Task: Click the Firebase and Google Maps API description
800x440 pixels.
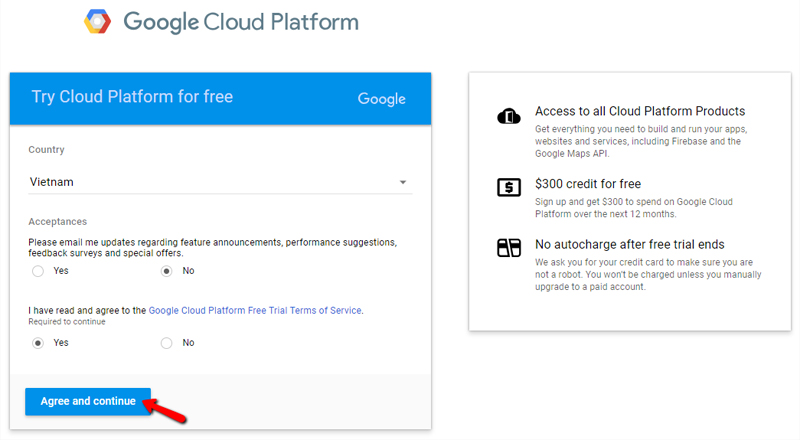Action: tap(641, 141)
